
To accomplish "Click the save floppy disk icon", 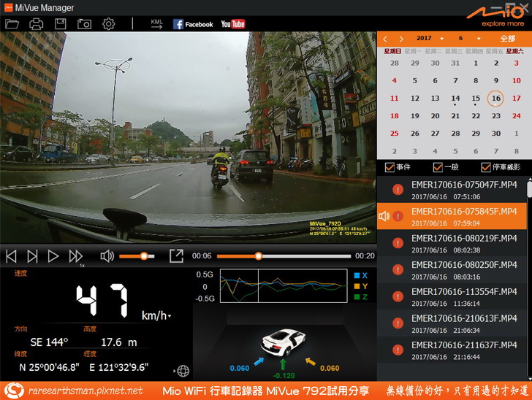I will pyautogui.click(x=61, y=24).
